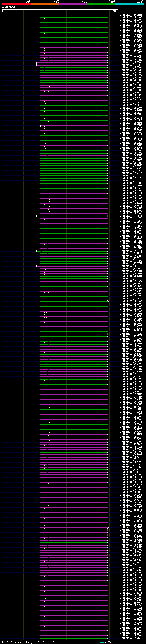The height and width of the screenshot is (644, 146).
Task: Click label UniRef100_B9HWE8
Action: (x=131, y=53)
